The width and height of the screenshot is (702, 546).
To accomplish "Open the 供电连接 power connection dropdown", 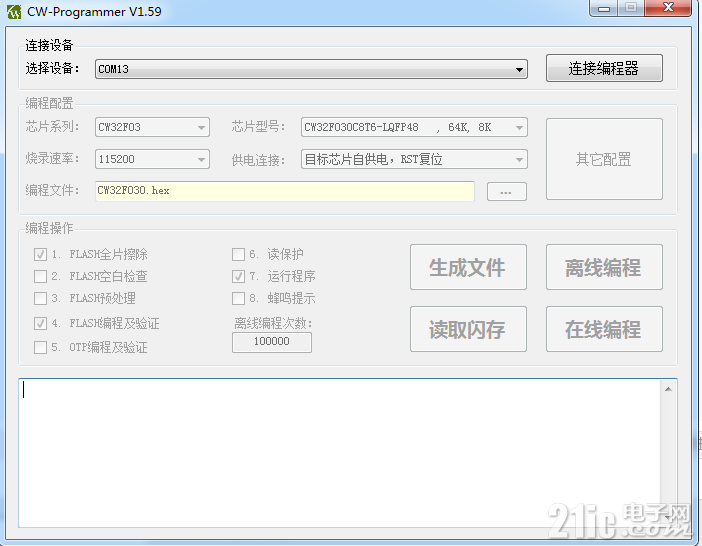I will point(414,159).
